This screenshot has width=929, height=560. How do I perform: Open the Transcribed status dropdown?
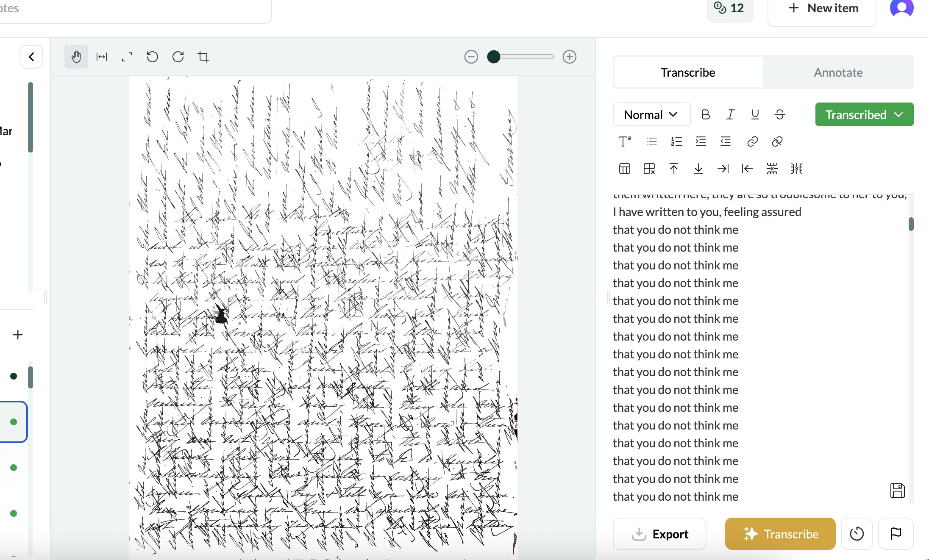[864, 114]
